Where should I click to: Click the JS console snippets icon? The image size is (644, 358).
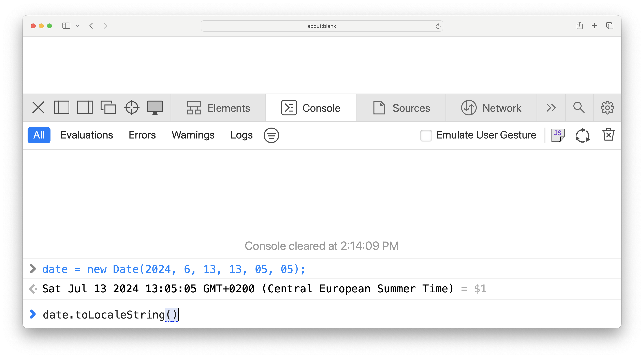pos(558,135)
